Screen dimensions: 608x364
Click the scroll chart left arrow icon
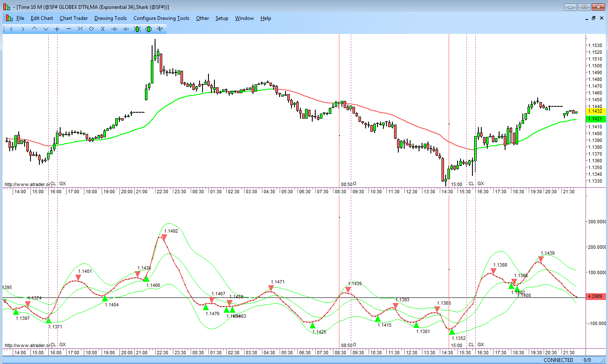click(11, 29)
